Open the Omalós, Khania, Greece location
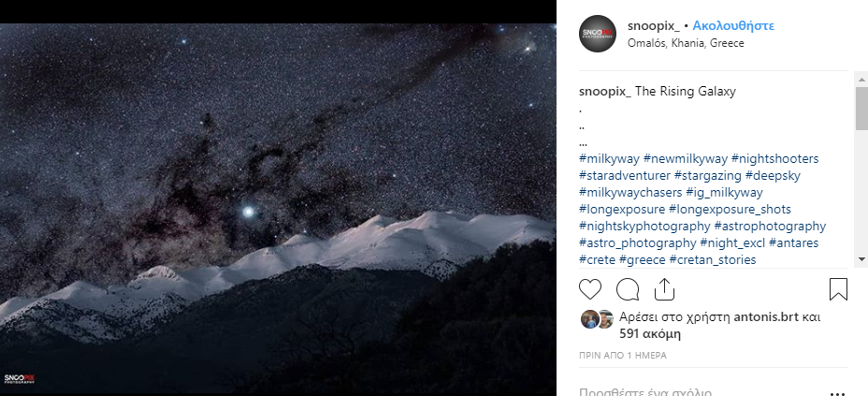868x396 pixels. 686,43
